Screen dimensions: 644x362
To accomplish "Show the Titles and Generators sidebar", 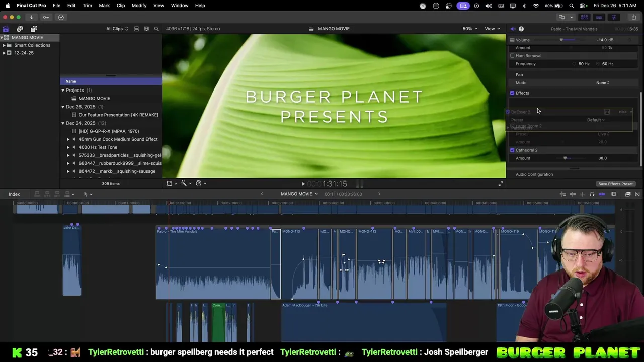I will (34, 29).
